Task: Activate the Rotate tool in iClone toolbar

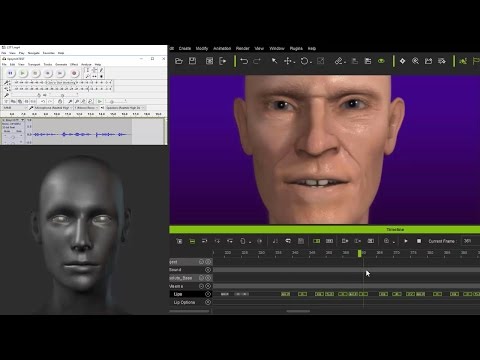Action: click(304, 61)
